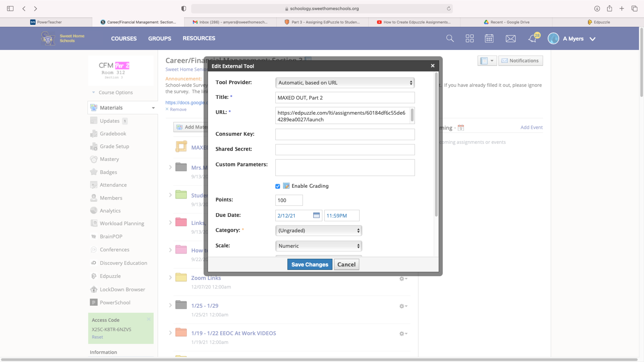644x362 pixels.
Task: Open the Category dropdown
Action: tap(319, 230)
